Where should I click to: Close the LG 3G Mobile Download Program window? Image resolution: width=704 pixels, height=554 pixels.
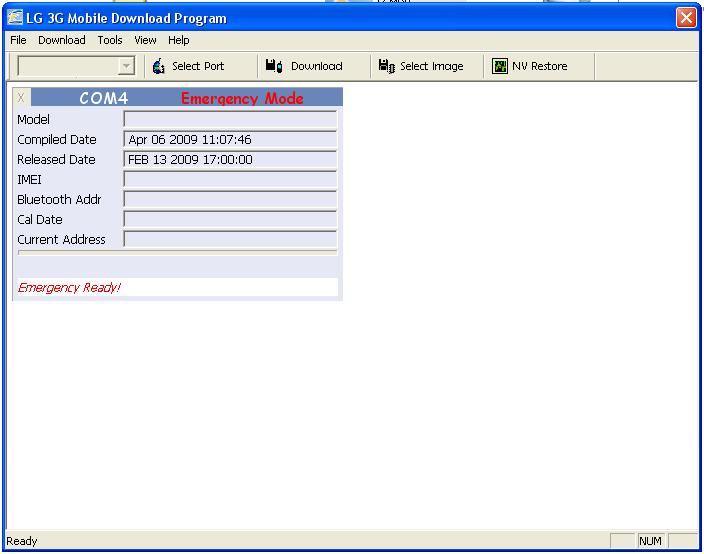[686, 18]
